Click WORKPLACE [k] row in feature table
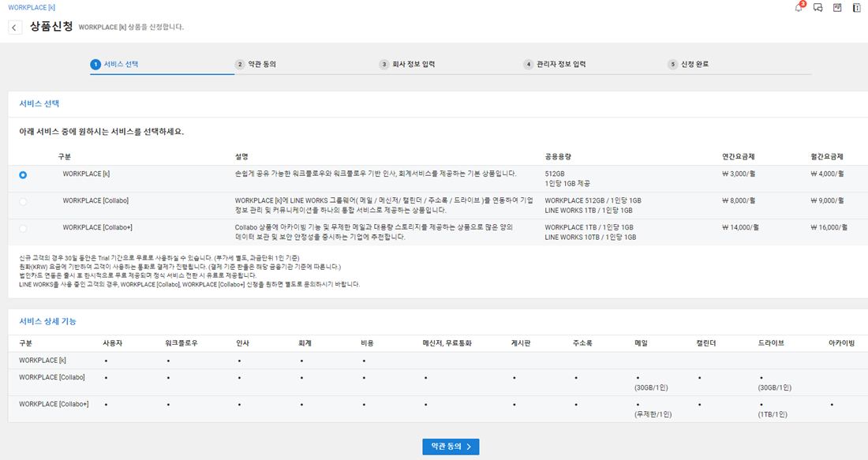The width and height of the screenshot is (868, 460). click(438, 361)
